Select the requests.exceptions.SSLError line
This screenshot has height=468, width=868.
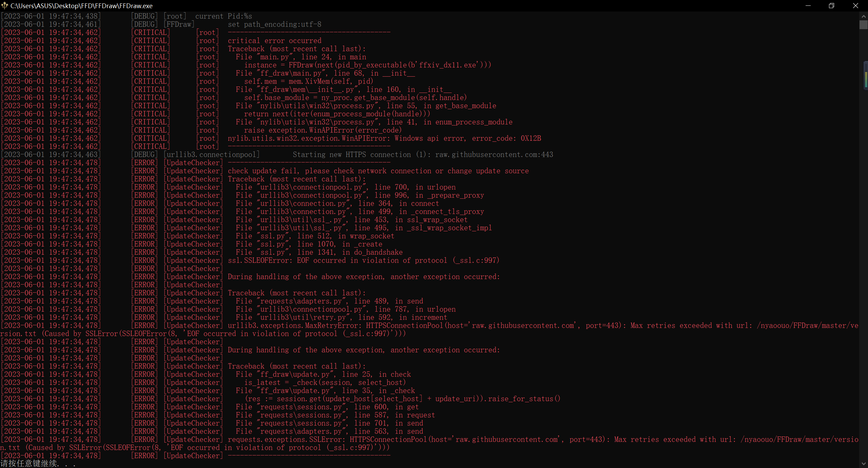click(407, 439)
